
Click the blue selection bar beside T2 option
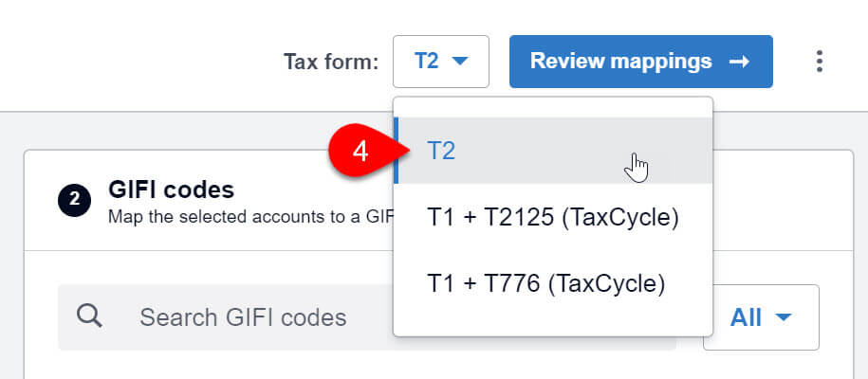click(396, 151)
